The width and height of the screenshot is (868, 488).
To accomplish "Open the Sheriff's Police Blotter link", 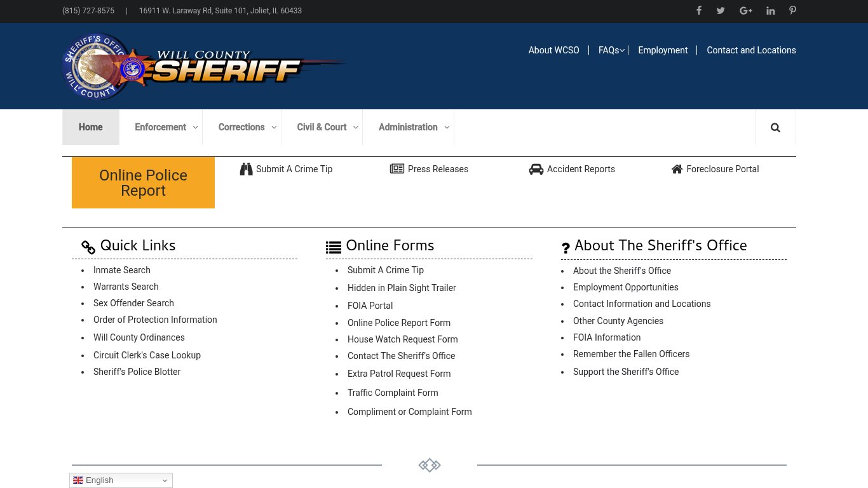I will tap(137, 372).
